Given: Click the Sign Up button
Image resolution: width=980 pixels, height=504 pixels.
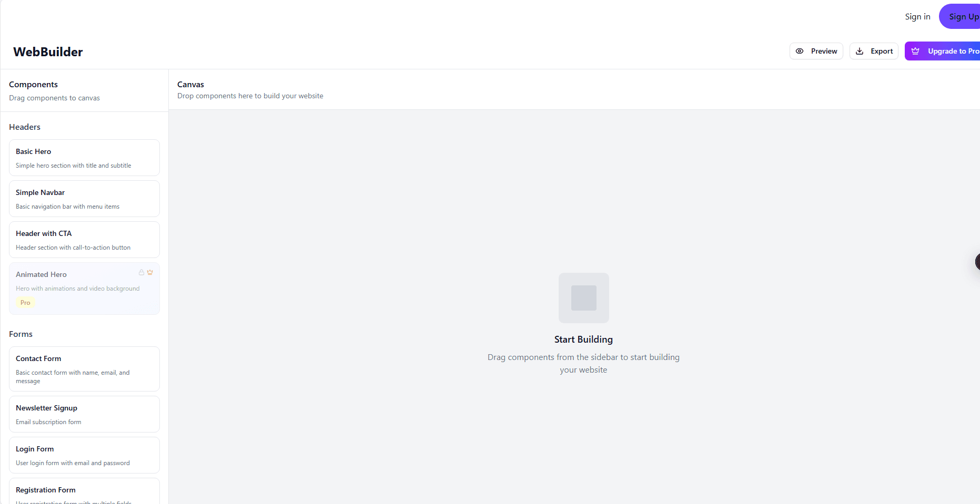Looking at the screenshot, I should pos(964,16).
